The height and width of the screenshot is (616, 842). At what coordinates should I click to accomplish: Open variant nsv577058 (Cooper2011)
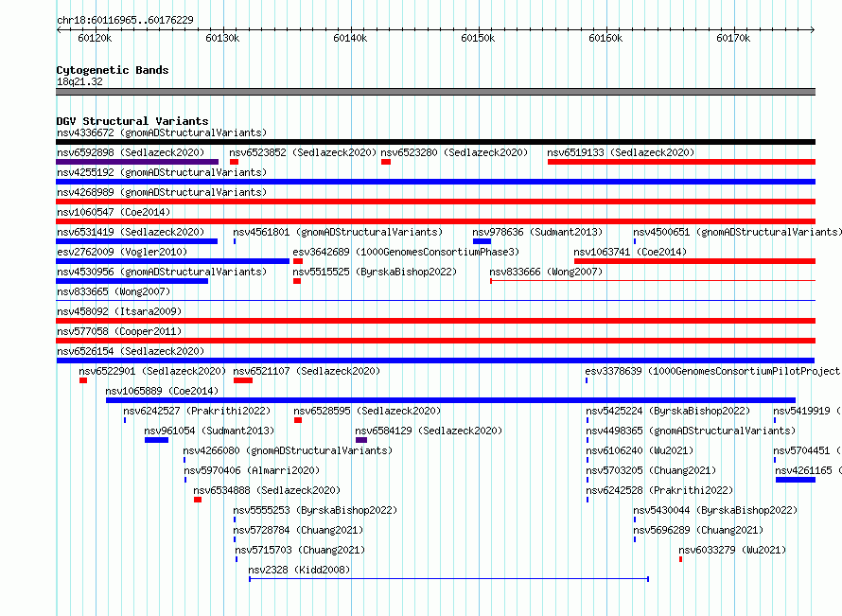119,331
